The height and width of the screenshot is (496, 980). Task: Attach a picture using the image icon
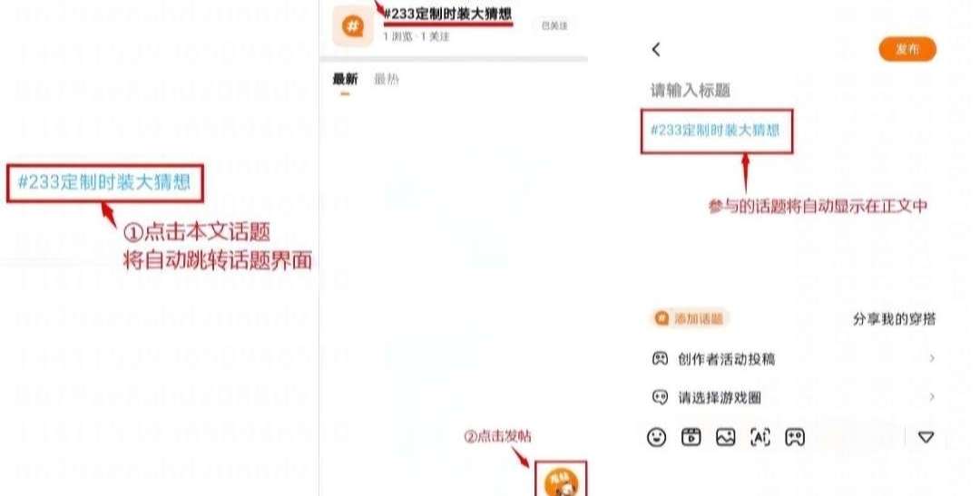click(x=726, y=437)
